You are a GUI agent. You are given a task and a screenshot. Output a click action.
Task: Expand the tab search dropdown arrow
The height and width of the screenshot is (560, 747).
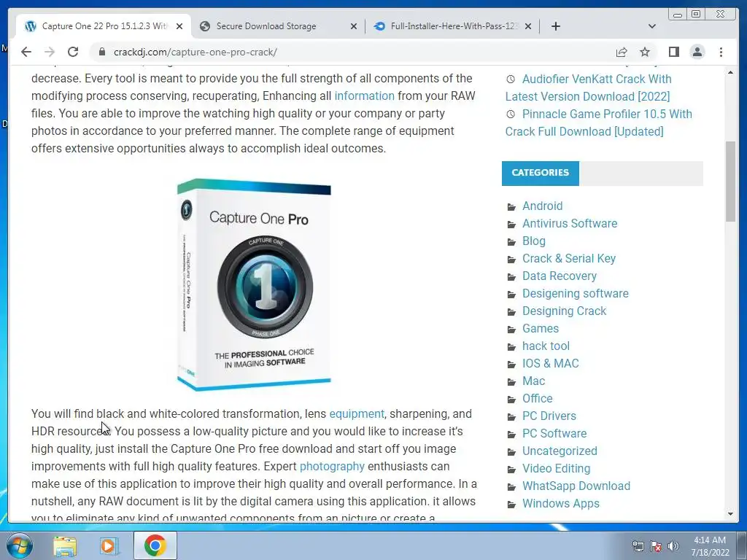pos(652,26)
